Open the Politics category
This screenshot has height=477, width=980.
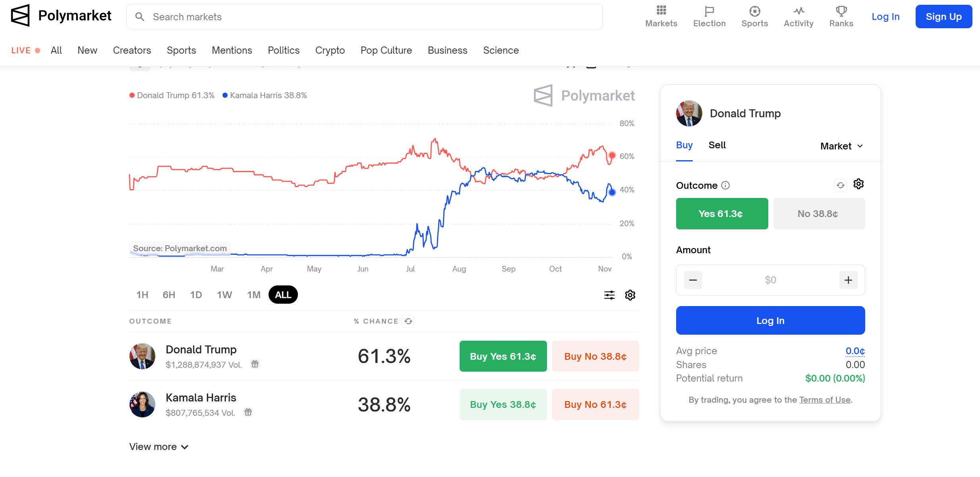(284, 50)
